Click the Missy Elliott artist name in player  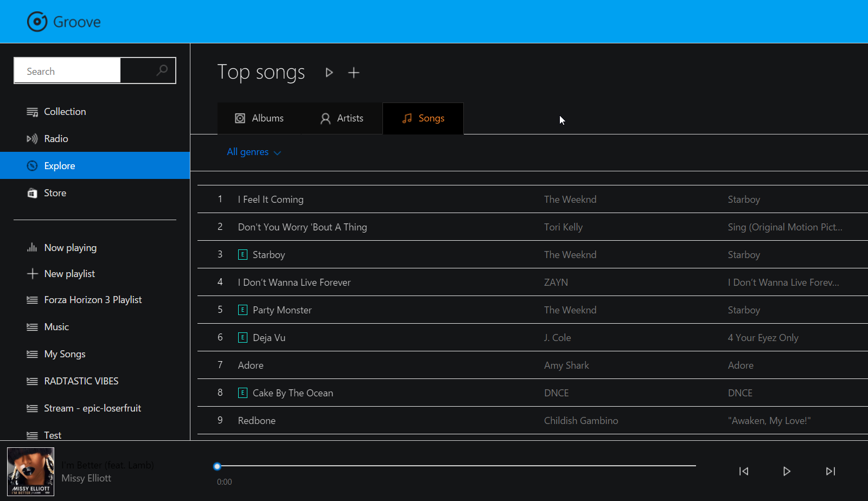tap(86, 478)
